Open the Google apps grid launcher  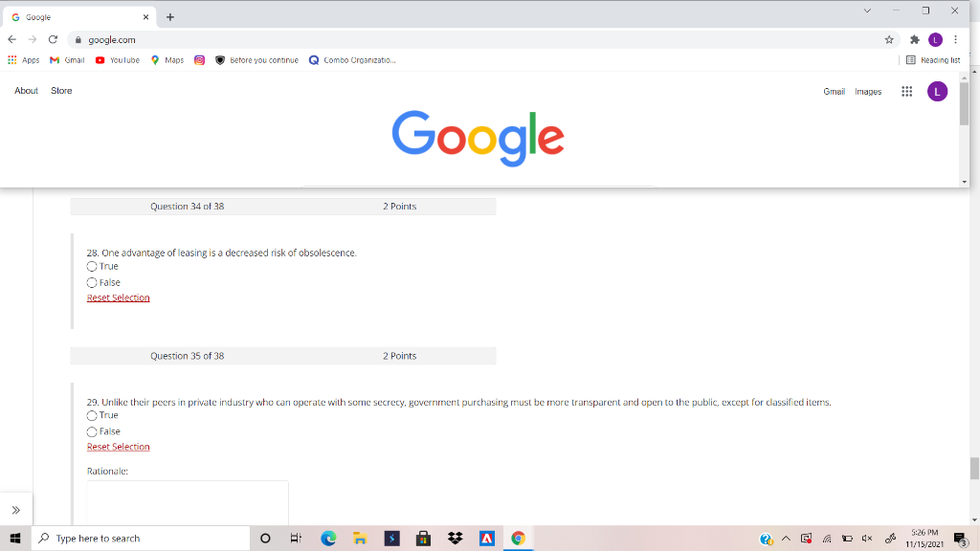click(905, 91)
